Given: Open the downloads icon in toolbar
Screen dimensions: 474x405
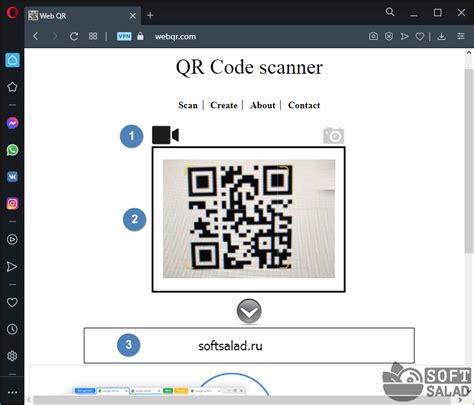Looking at the screenshot, I should [x=441, y=36].
